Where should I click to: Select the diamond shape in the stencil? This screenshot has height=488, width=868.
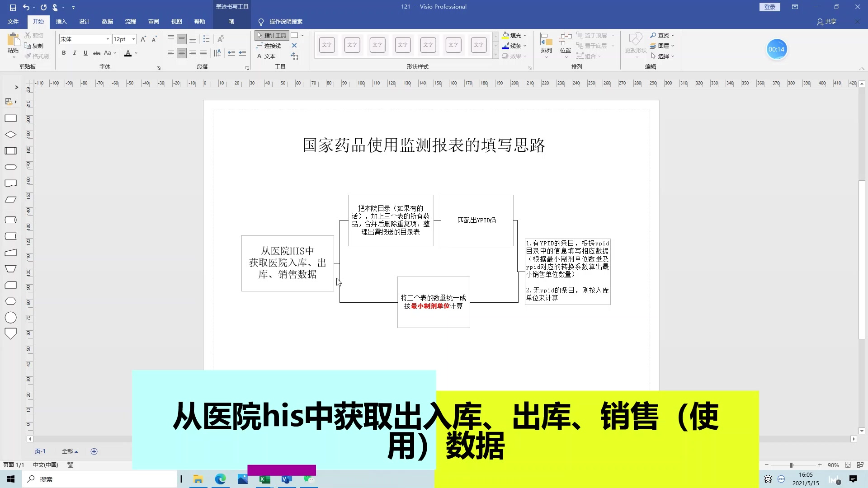pos(10,135)
